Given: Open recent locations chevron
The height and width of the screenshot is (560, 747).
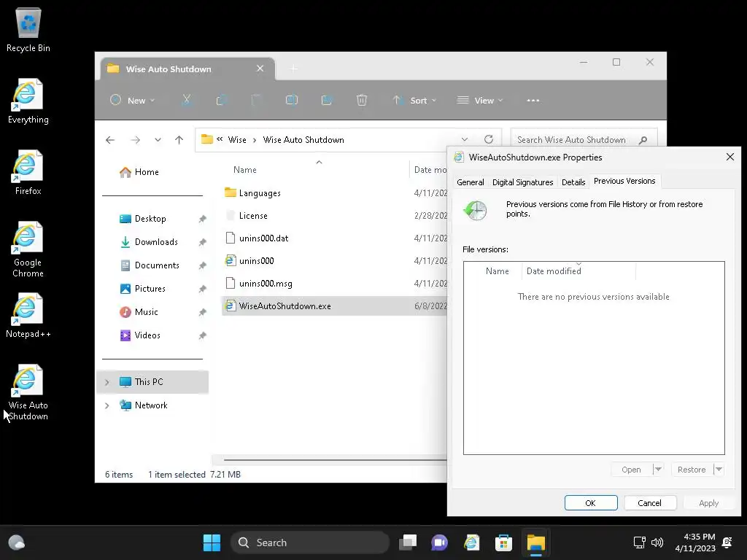Looking at the screenshot, I should [158, 140].
